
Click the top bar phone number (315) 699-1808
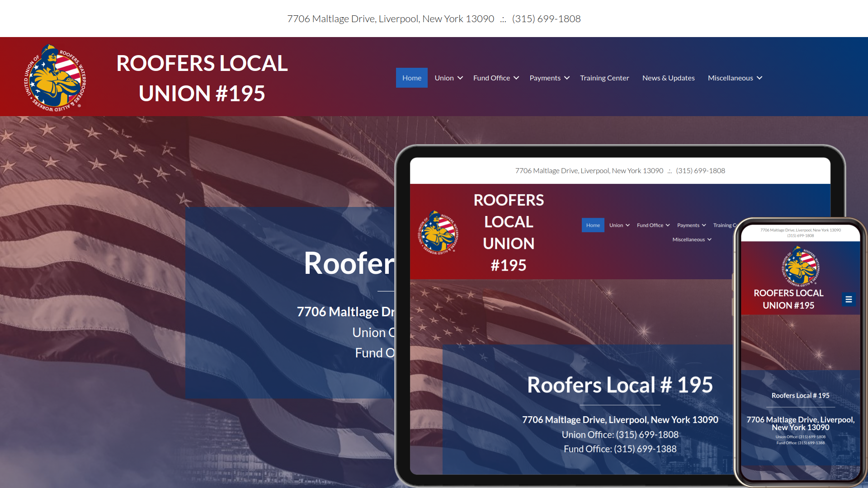point(546,19)
